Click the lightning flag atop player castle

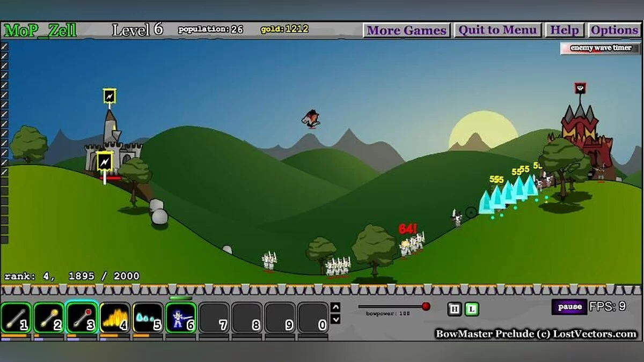109,97
